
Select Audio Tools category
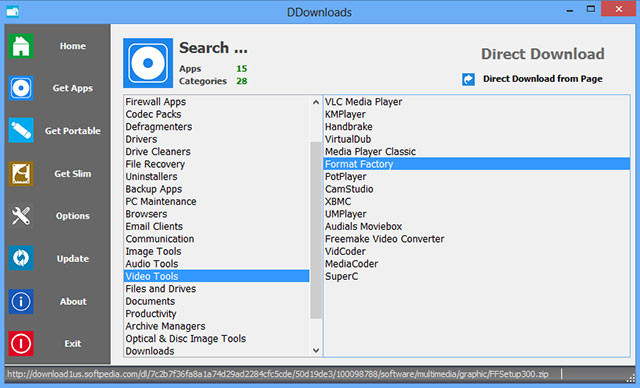click(x=217, y=264)
